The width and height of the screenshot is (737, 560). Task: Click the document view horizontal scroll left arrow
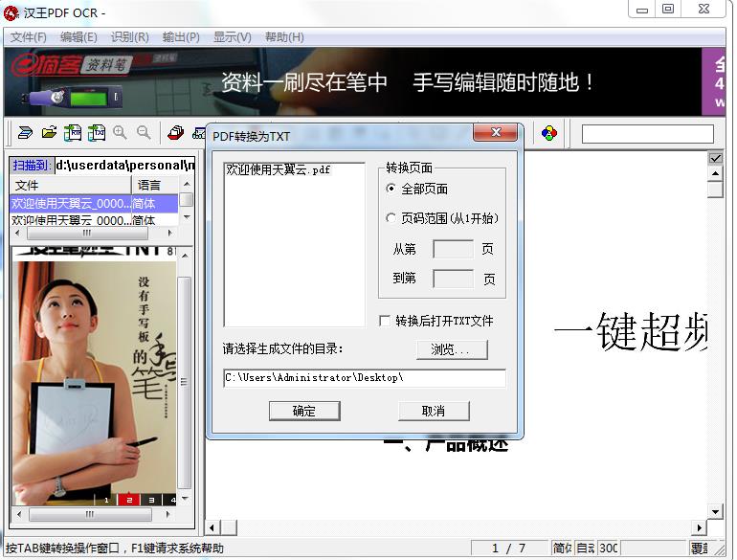point(212,527)
